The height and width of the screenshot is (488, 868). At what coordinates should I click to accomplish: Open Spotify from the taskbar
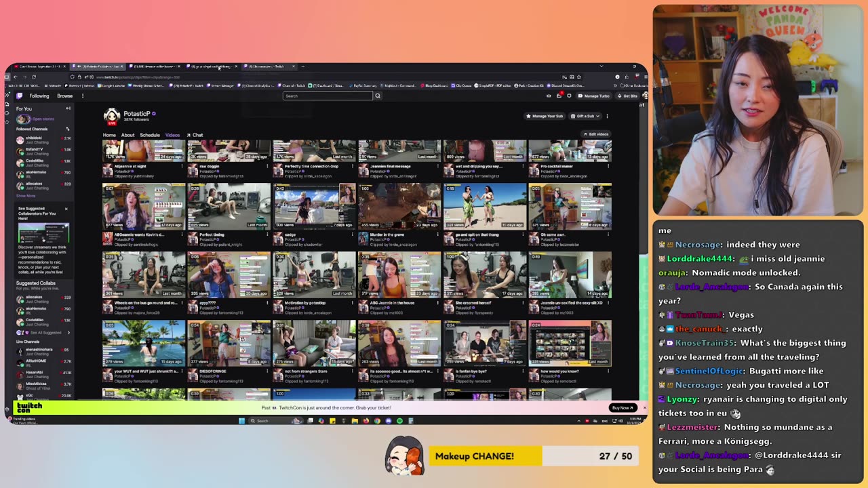(399, 421)
